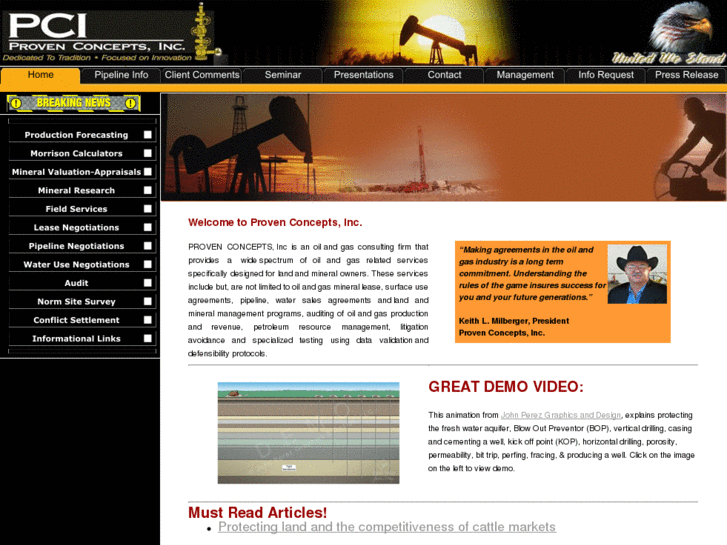This screenshot has height=545, width=727.
Task: Open Protecting land and cattle markets article
Action: pyautogui.click(x=387, y=527)
